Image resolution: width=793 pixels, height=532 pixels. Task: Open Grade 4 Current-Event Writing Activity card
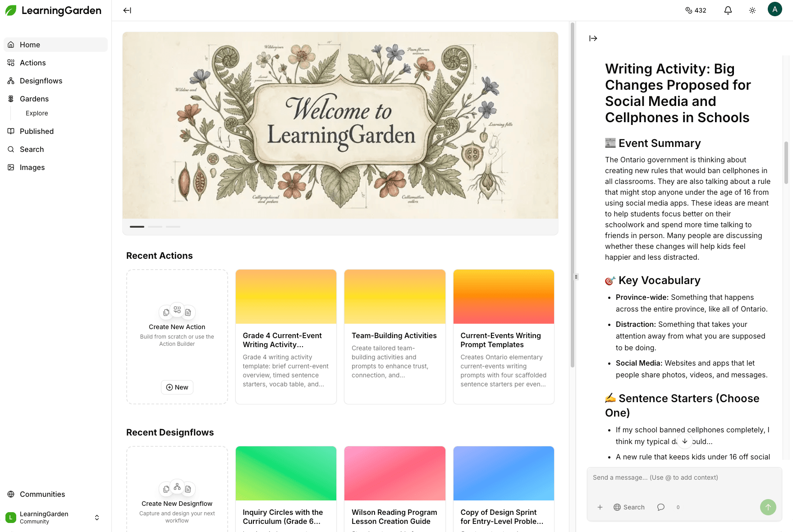click(x=286, y=337)
